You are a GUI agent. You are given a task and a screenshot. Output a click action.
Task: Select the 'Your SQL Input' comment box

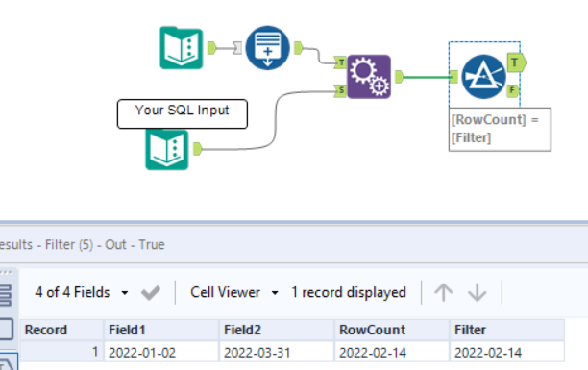(183, 113)
